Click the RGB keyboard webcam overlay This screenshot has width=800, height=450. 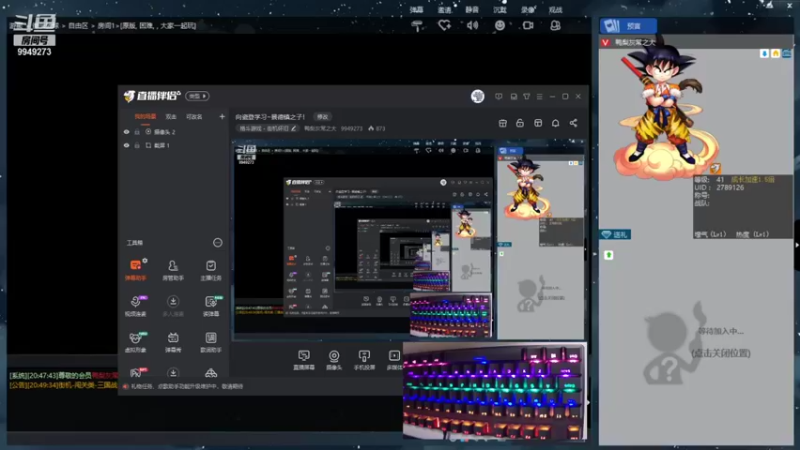pos(494,391)
